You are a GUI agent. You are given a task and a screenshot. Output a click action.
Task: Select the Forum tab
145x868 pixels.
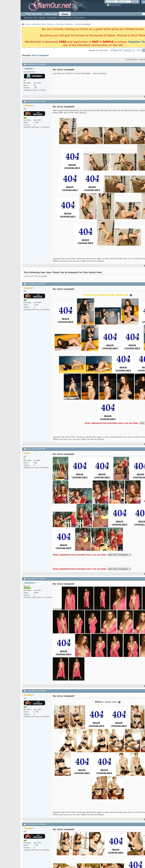[x=65, y=14]
